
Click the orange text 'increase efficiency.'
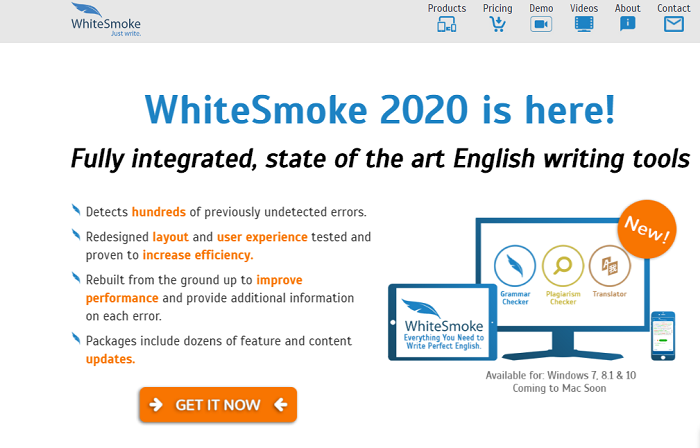coord(198,255)
